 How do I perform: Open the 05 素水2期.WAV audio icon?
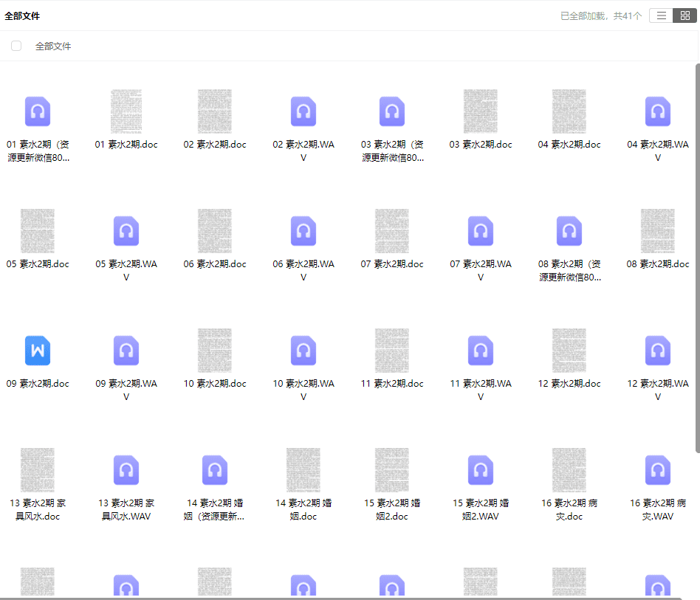pyautogui.click(x=126, y=231)
